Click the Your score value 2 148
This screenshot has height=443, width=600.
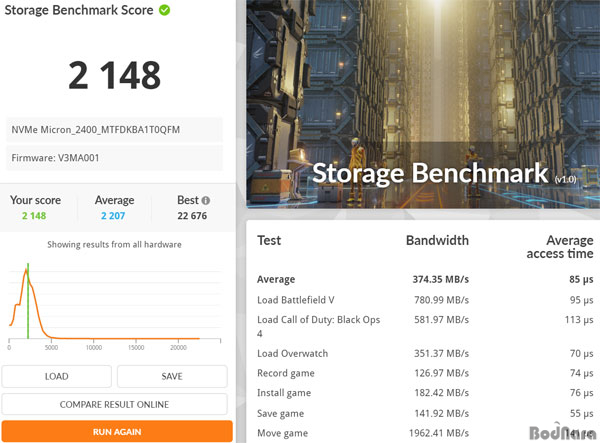point(34,216)
